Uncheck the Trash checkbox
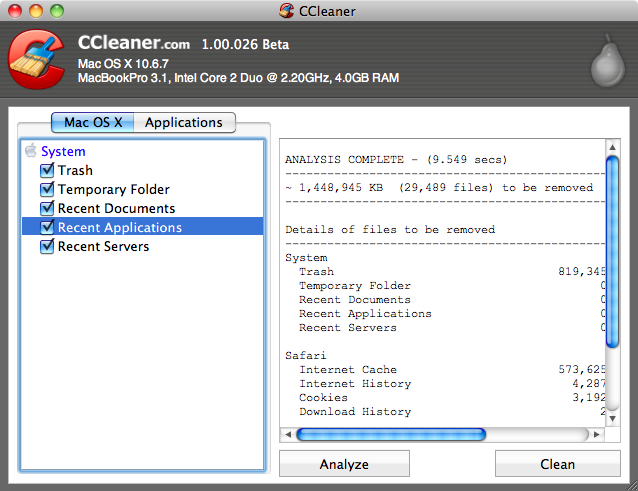Screen dimensions: 638x491 (47, 170)
